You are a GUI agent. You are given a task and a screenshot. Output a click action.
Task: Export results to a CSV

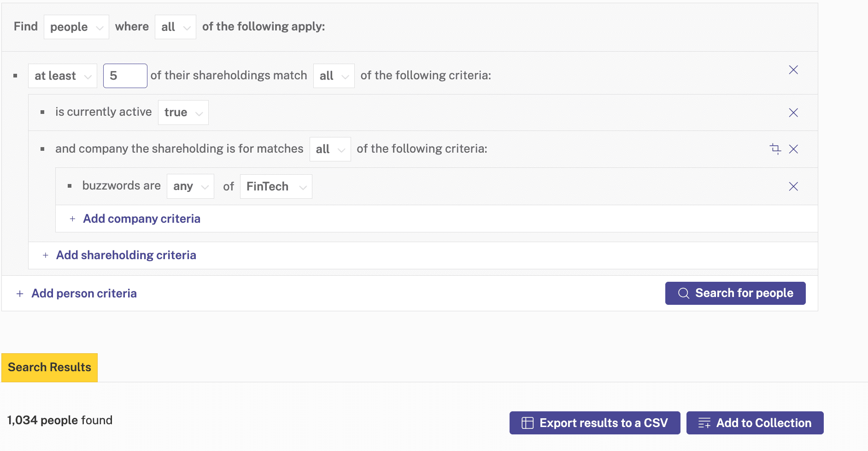tap(595, 423)
